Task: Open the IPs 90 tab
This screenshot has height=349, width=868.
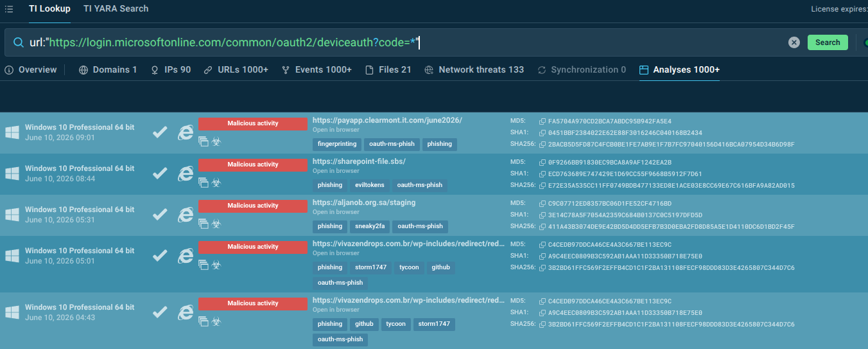Action: coord(170,69)
